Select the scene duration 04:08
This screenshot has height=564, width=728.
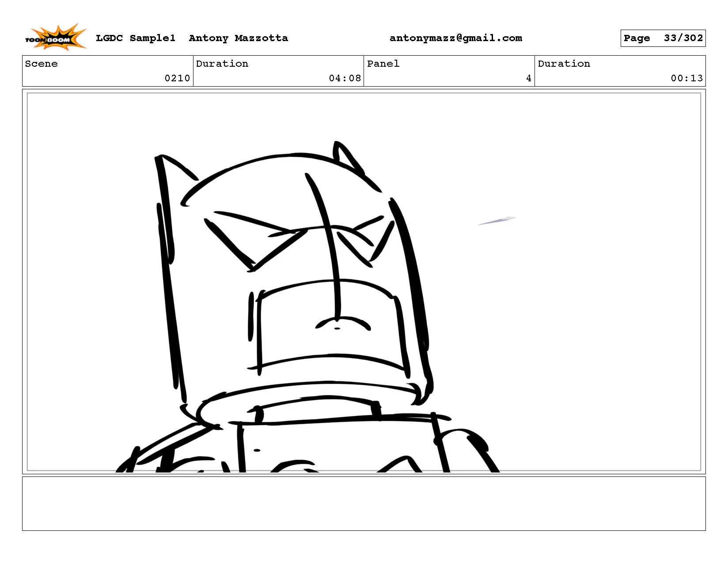pos(345,78)
